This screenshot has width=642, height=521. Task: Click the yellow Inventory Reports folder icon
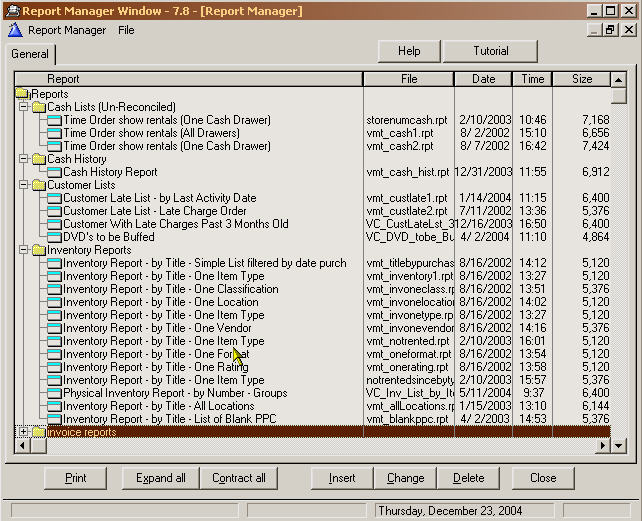[x=38, y=250]
